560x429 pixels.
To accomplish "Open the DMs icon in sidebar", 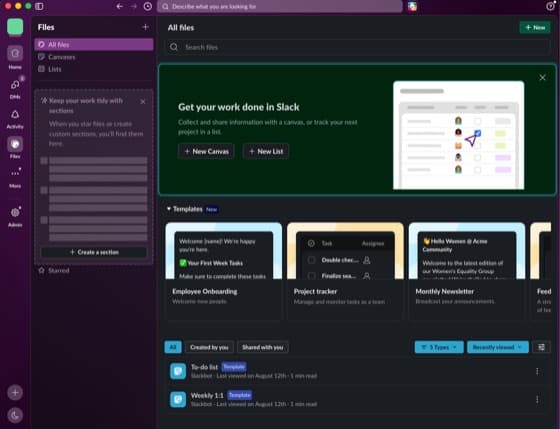I will 15,85.
